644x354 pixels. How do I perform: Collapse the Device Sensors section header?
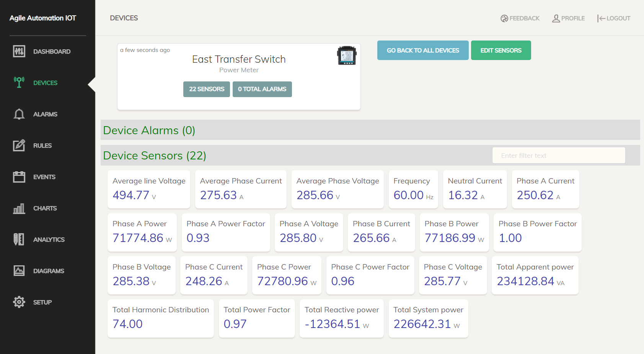154,156
